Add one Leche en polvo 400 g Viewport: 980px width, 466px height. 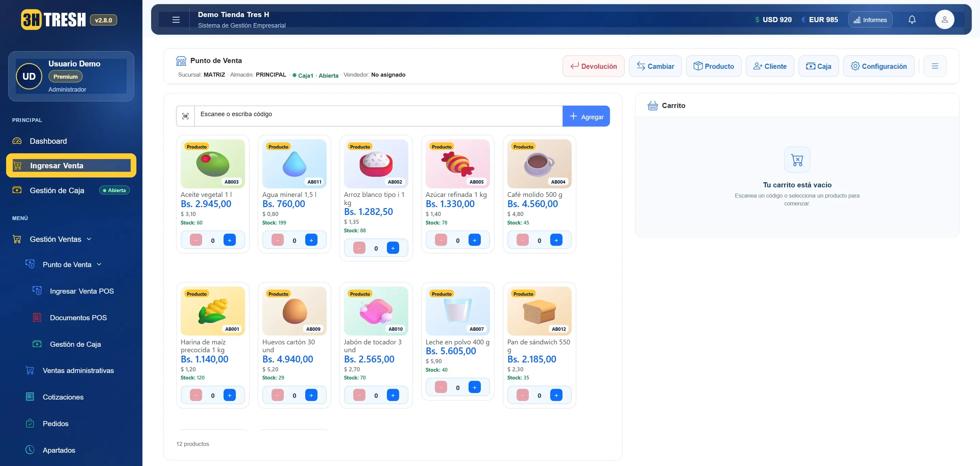click(474, 388)
